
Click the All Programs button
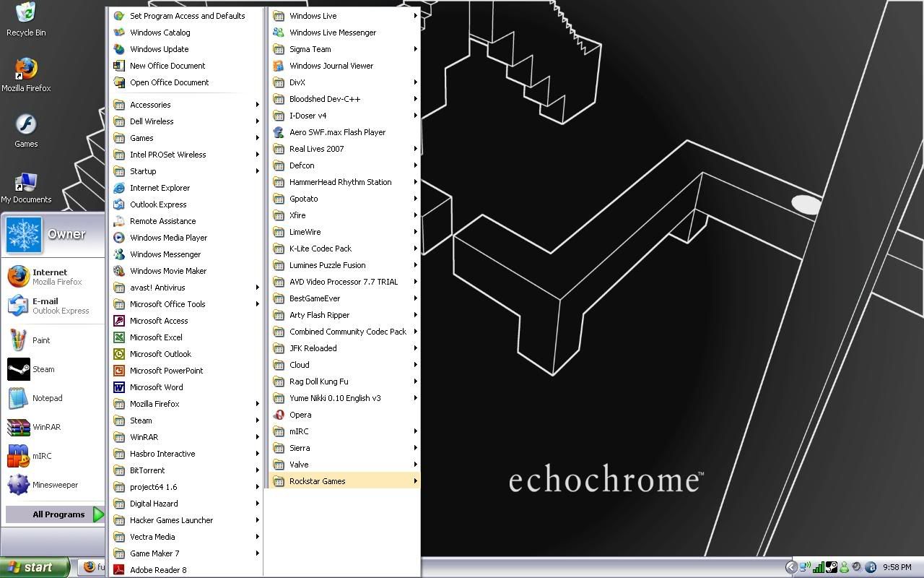[58, 514]
